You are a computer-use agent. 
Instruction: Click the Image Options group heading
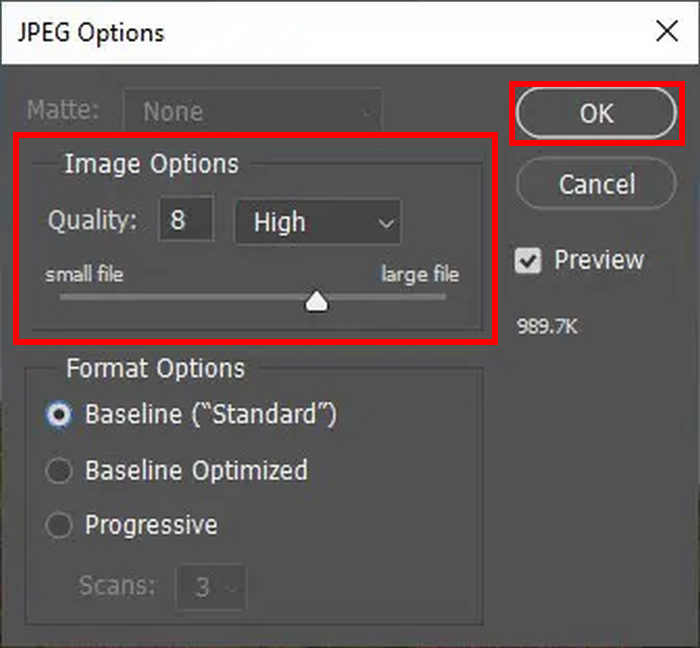tap(151, 164)
